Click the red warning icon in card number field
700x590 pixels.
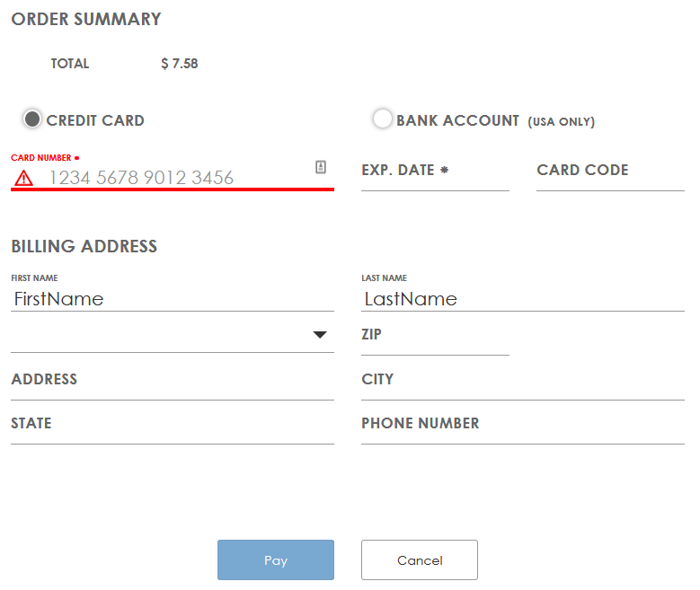(x=23, y=178)
